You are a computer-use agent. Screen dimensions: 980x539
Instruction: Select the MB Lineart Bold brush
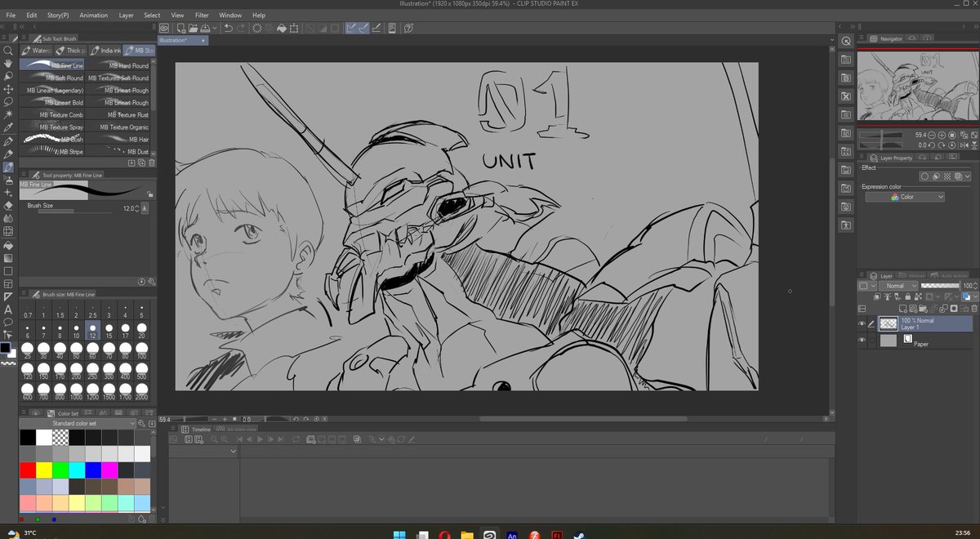(x=53, y=103)
